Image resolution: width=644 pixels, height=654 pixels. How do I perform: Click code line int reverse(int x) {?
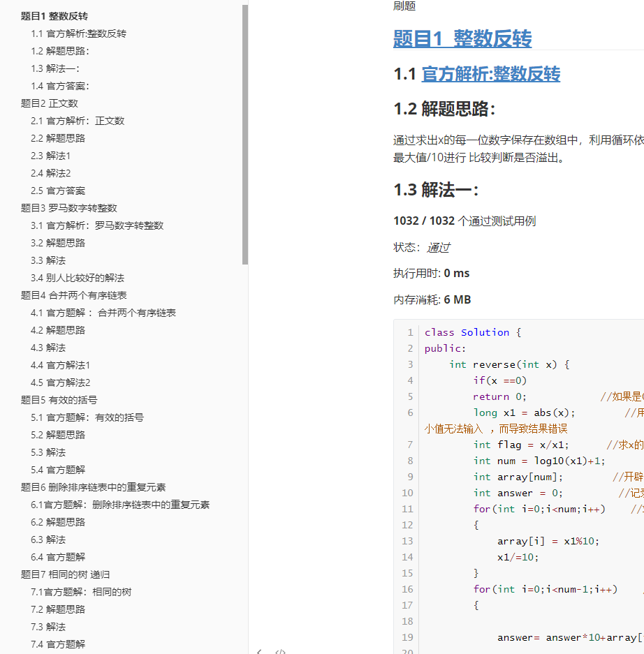[509, 364]
